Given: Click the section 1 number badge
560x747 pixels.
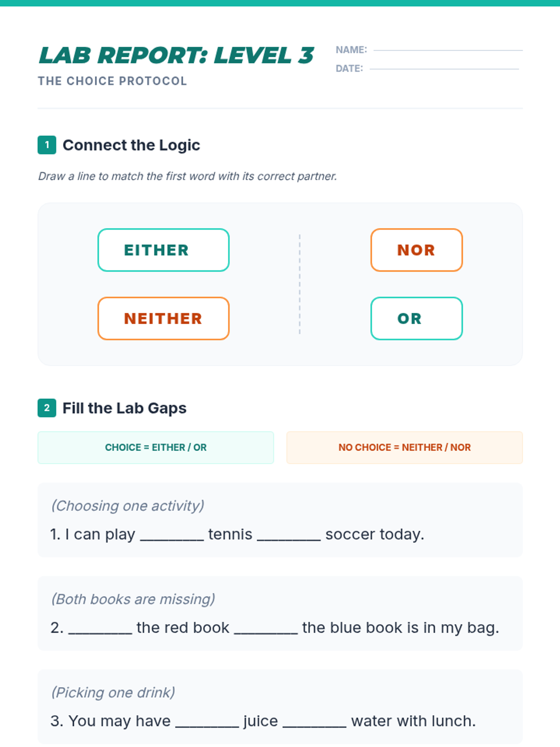Looking at the screenshot, I should click(47, 145).
